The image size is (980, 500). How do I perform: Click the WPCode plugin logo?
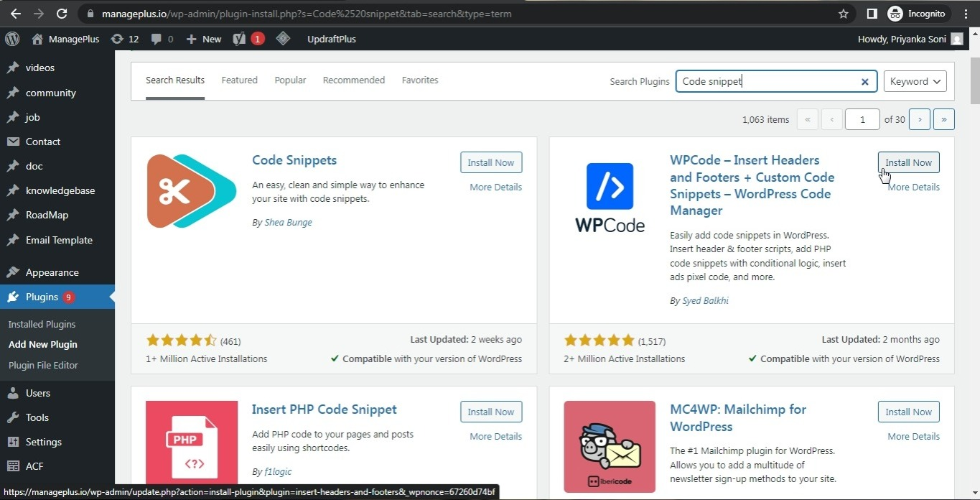click(610, 198)
